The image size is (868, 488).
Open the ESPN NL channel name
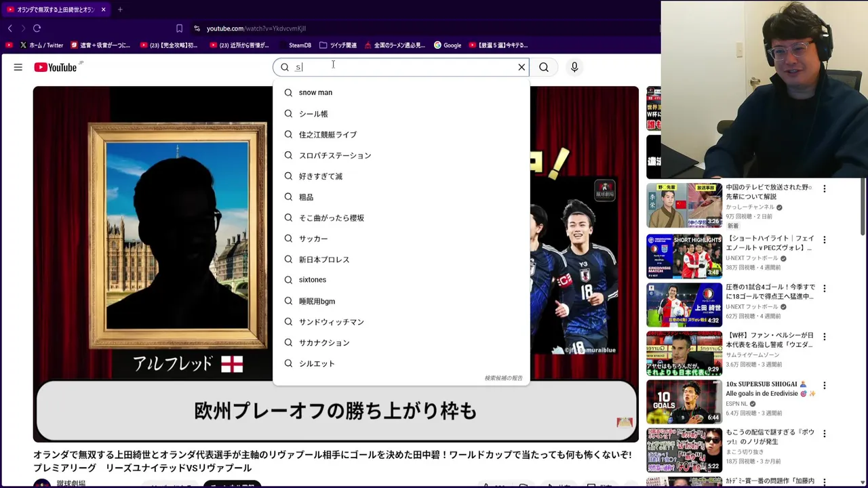(x=737, y=404)
